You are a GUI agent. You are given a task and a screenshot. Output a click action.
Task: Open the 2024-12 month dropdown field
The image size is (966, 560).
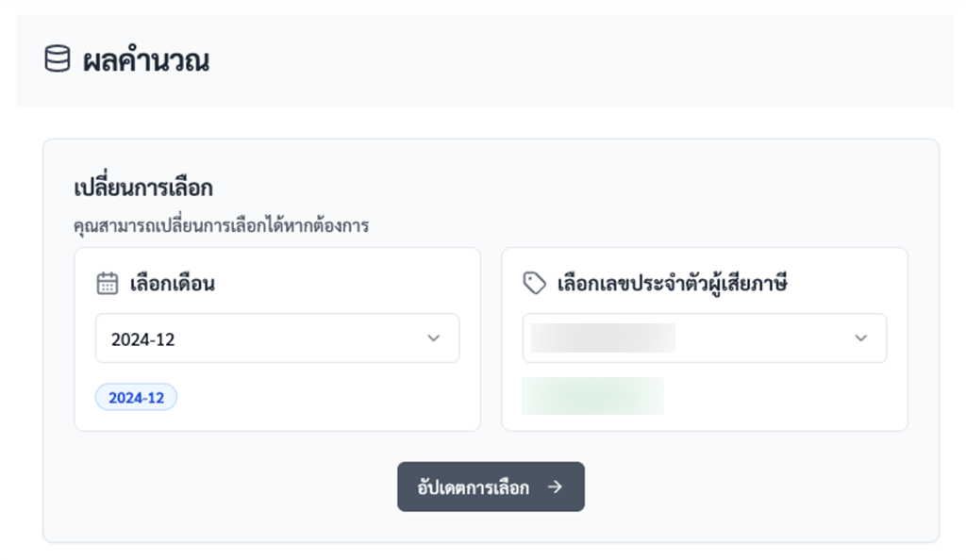tap(277, 338)
